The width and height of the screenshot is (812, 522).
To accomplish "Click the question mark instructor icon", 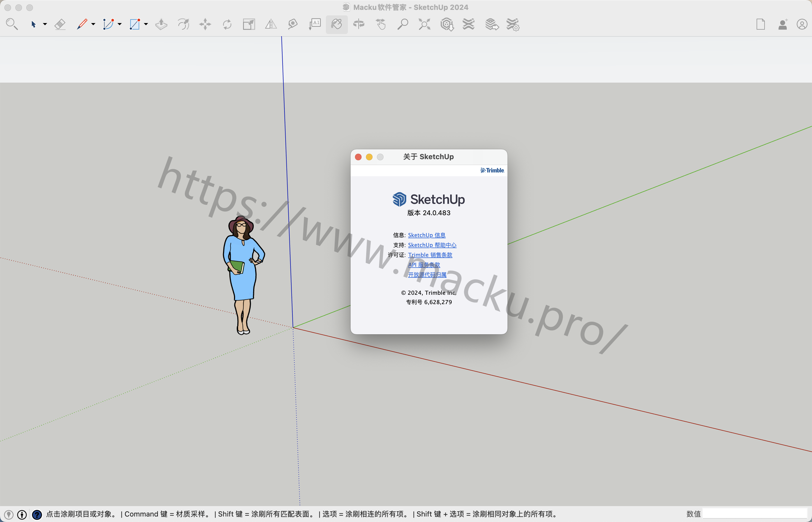I will tap(36, 514).
